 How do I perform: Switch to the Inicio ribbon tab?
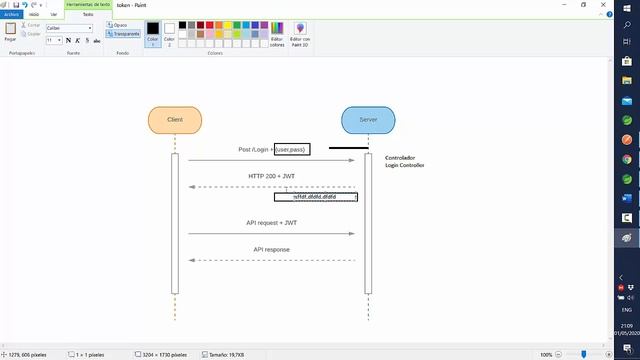(34, 14)
